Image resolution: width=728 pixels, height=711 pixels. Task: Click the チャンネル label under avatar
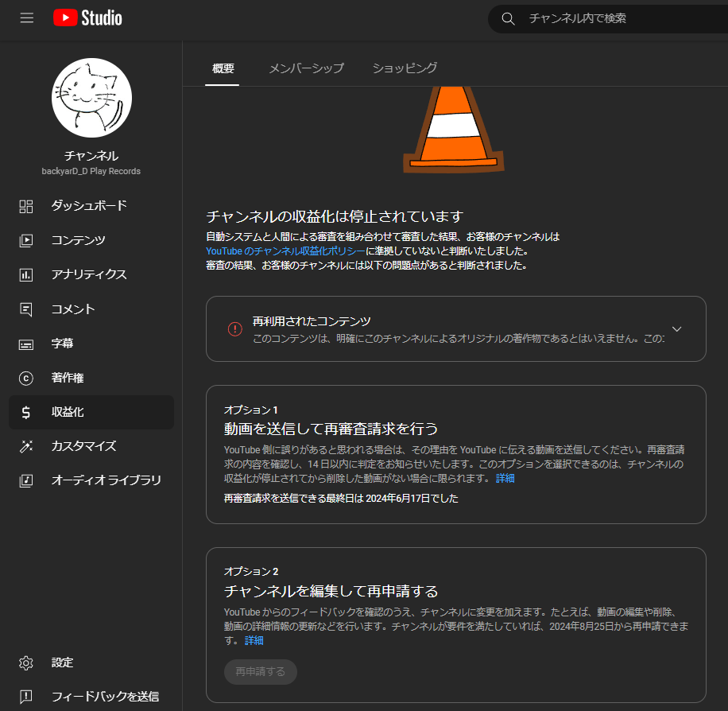(x=91, y=156)
